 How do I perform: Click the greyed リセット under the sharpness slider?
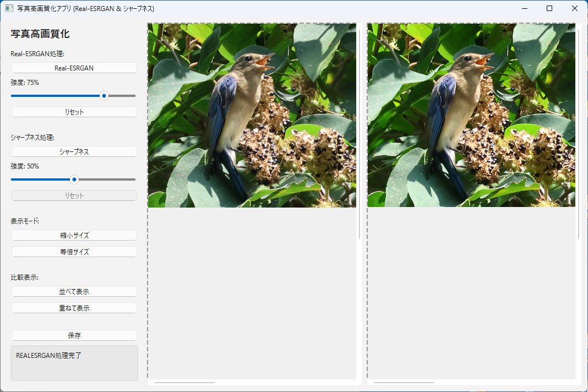[x=74, y=195]
